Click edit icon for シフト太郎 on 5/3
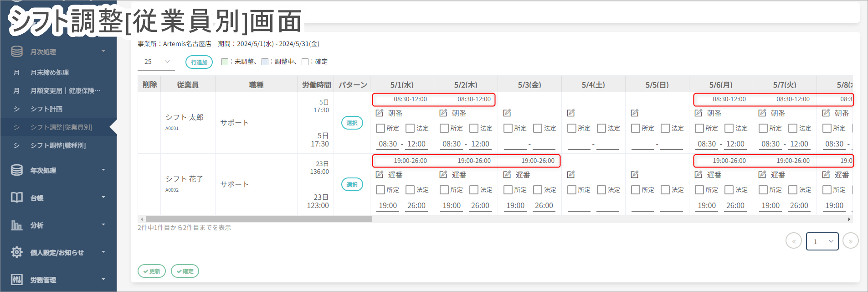Screen dimensions: 868x292 tap(507, 113)
